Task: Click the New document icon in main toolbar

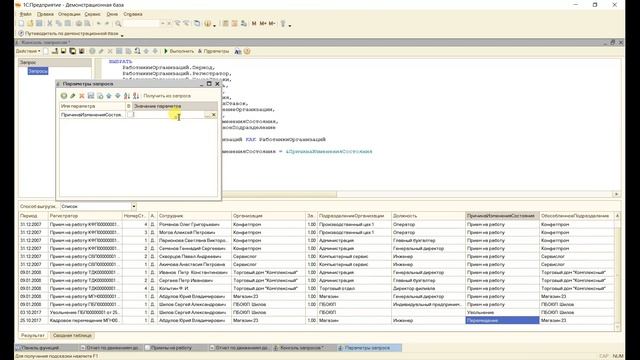Action: point(21,24)
